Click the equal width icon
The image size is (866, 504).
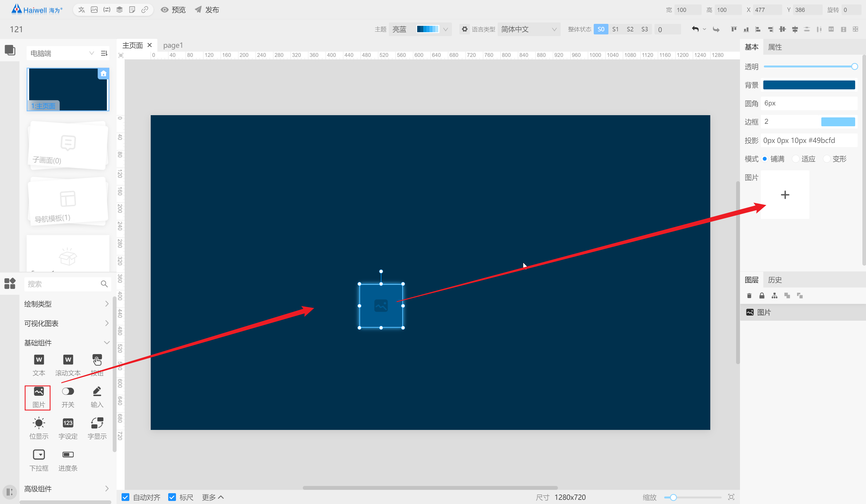(831, 29)
